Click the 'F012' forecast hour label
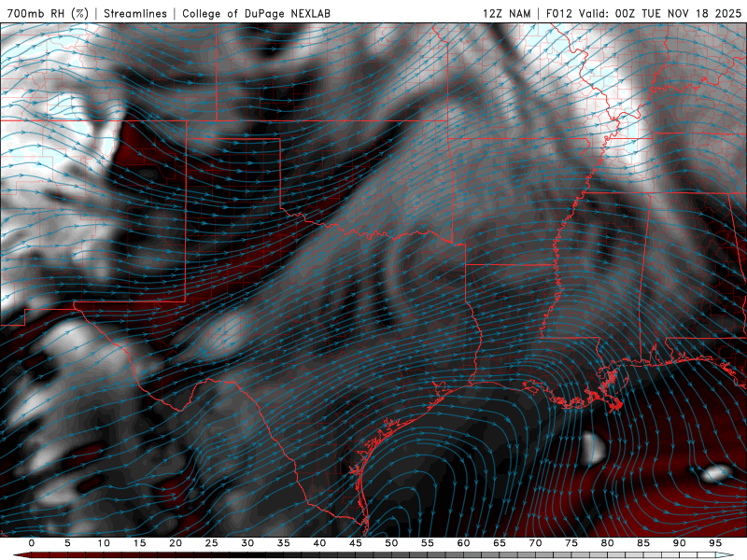This screenshot has height=560, width=747. [x=558, y=13]
